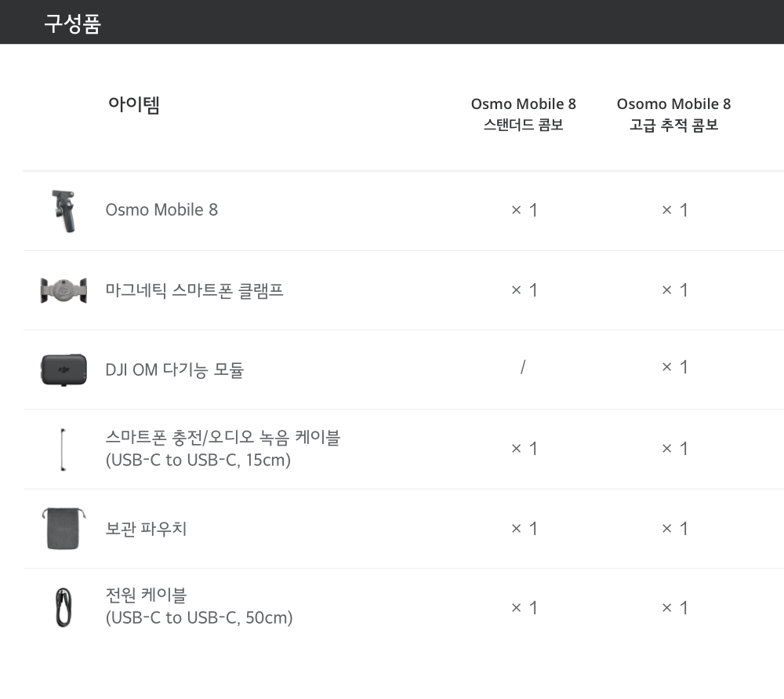The height and width of the screenshot is (699, 784).
Task: Click the 스마트폰 충전/오디오 녹음 케이블 label
Action: point(223,438)
